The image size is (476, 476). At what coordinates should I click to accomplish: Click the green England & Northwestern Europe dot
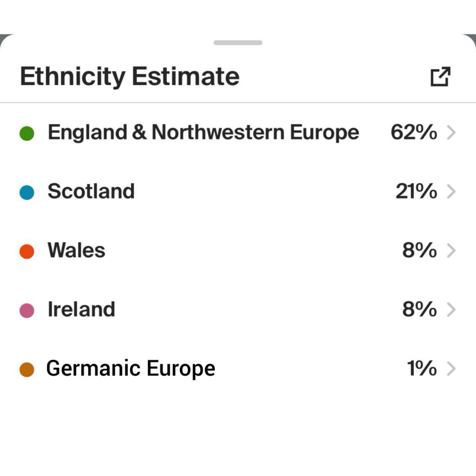coord(27,133)
